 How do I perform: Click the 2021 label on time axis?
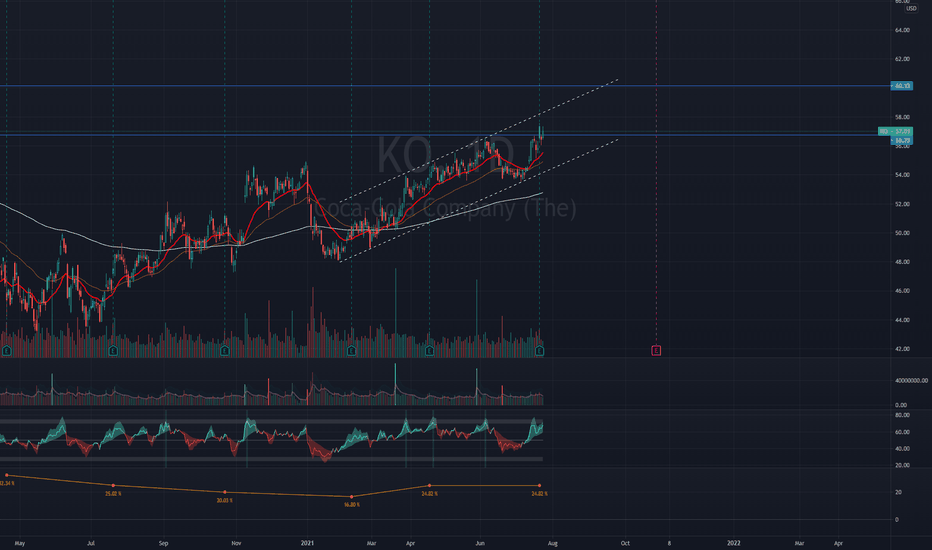coord(307,543)
